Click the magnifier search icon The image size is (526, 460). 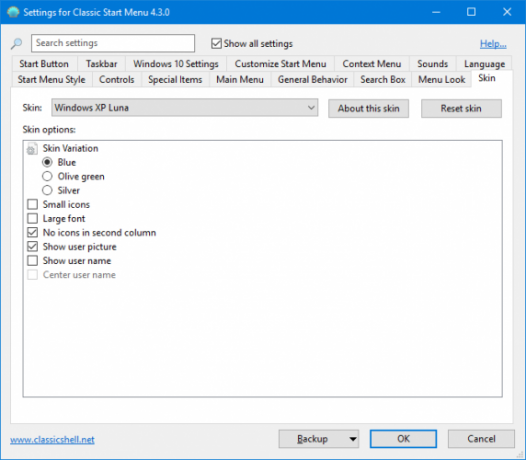[x=16, y=44]
